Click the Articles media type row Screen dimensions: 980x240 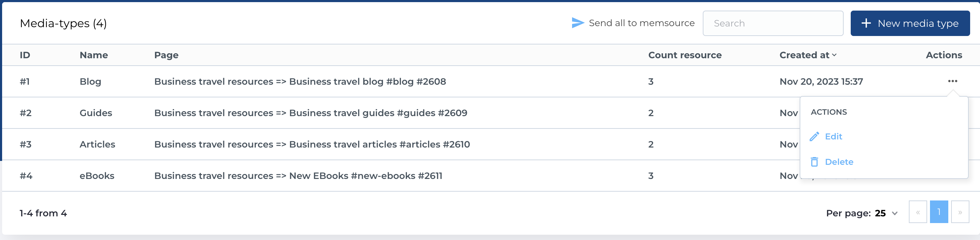pyautogui.click(x=97, y=144)
